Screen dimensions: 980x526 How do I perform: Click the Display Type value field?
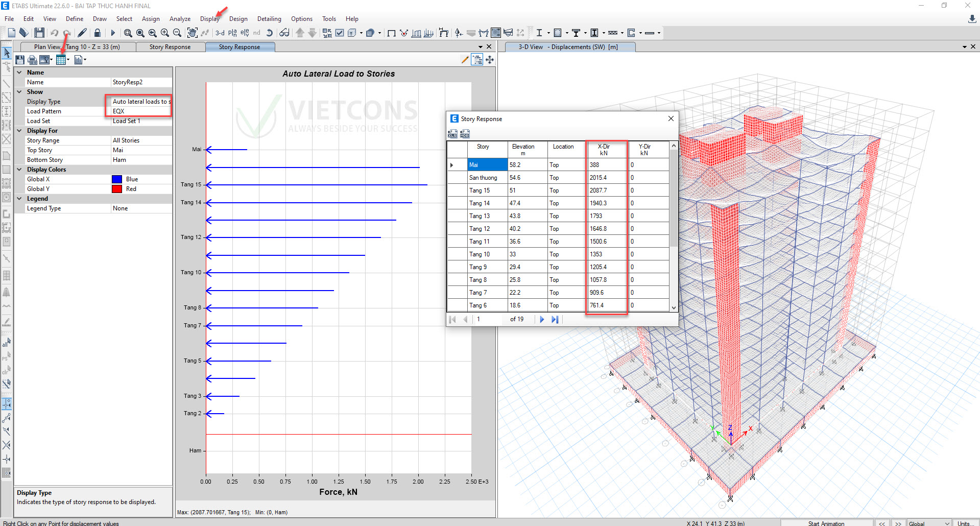(141, 102)
